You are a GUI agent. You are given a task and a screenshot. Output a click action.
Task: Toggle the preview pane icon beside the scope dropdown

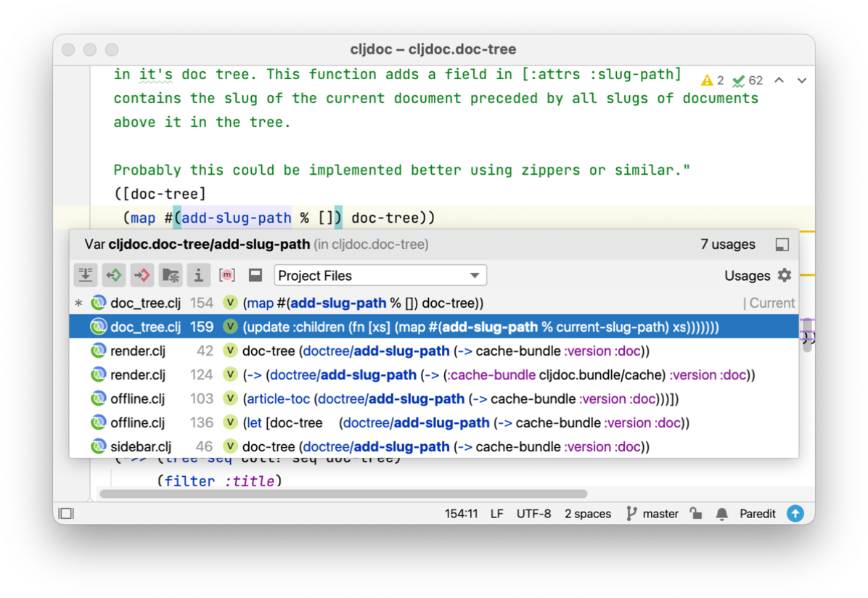[x=255, y=275]
